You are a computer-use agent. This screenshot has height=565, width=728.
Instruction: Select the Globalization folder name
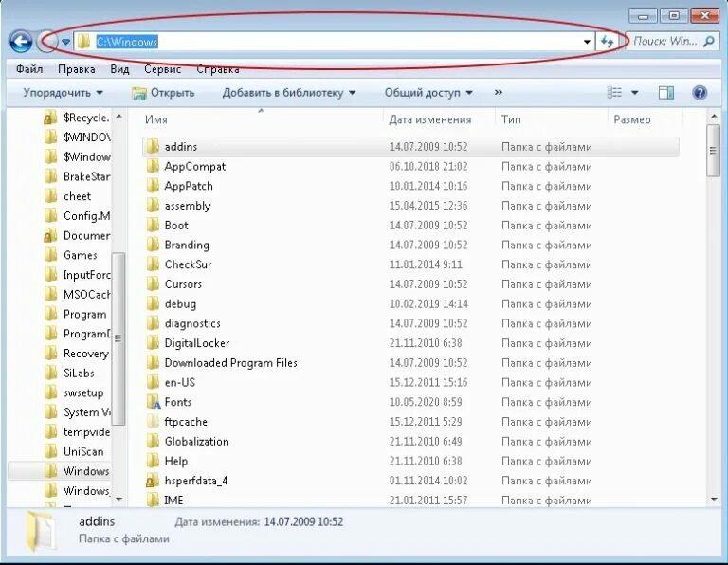click(x=196, y=442)
